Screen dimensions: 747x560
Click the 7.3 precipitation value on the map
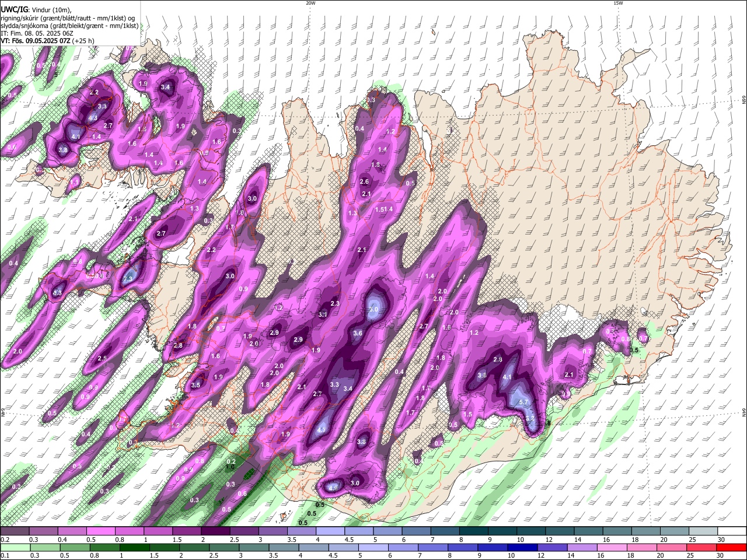[128, 279]
